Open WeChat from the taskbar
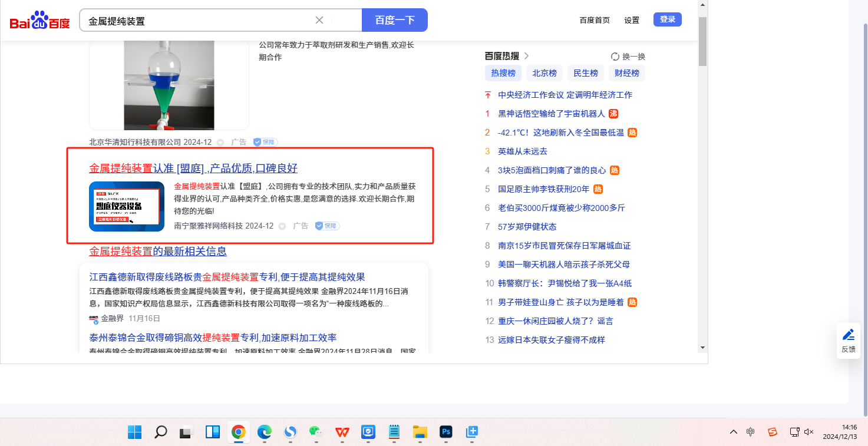 [316, 432]
